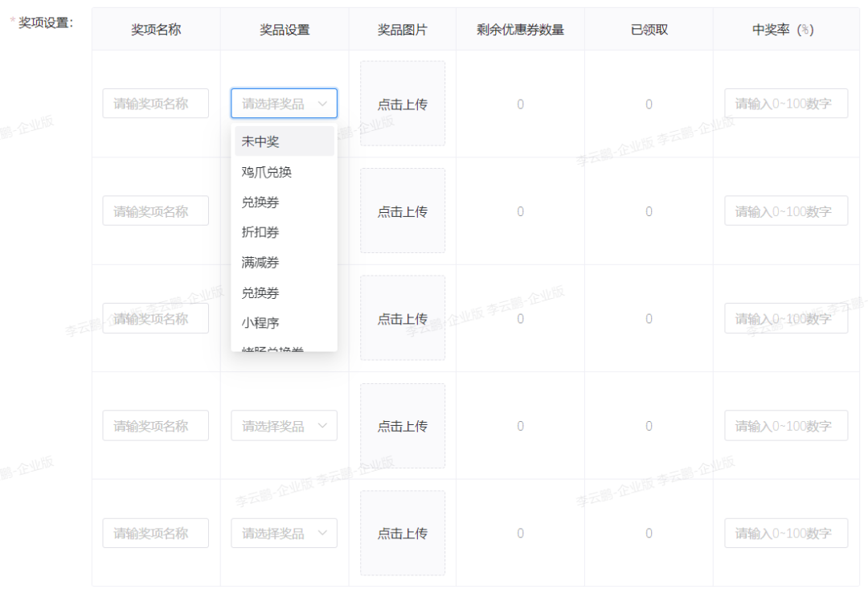Focus the win rate input in the bottom row
This screenshot has width=868, height=593.
pyautogui.click(x=785, y=533)
